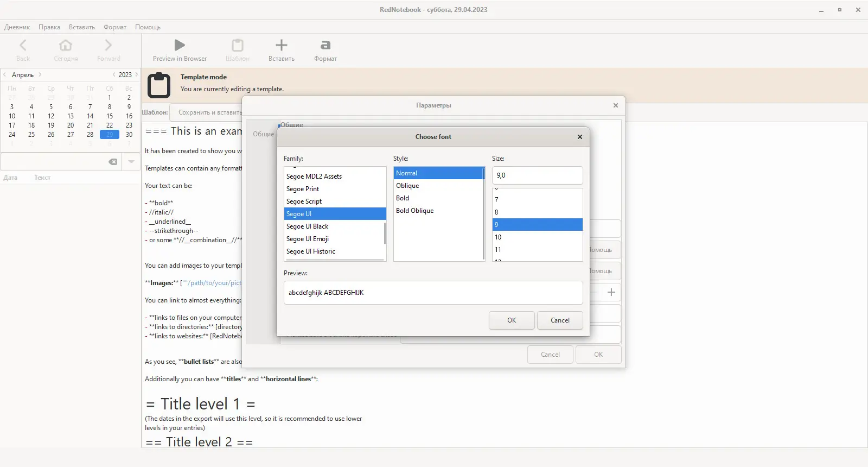Viewport: 868px width, 467px height.
Task: Expand the search history dropdown arrow
Action: click(131, 162)
